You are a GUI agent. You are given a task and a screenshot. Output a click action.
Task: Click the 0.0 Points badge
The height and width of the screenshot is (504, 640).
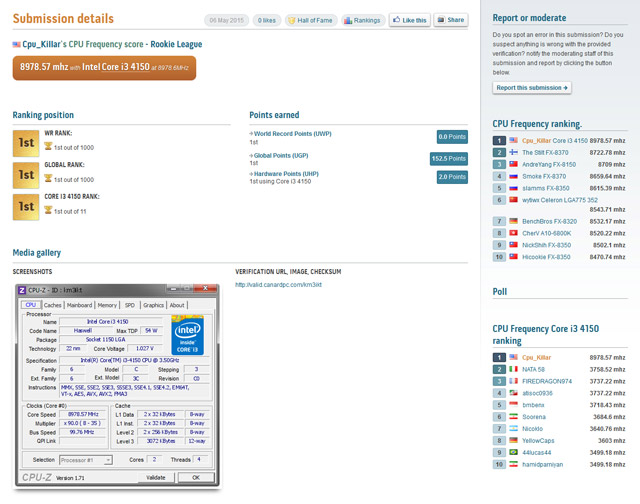pyautogui.click(x=452, y=137)
